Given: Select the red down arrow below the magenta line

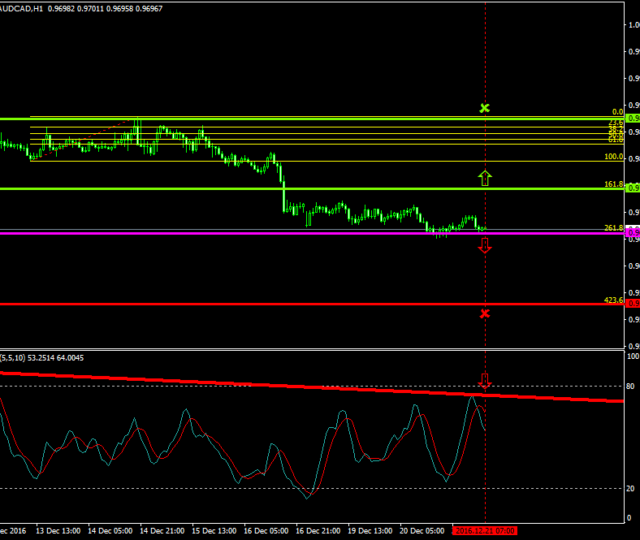Looking at the screenshot, I should point(485,245).
